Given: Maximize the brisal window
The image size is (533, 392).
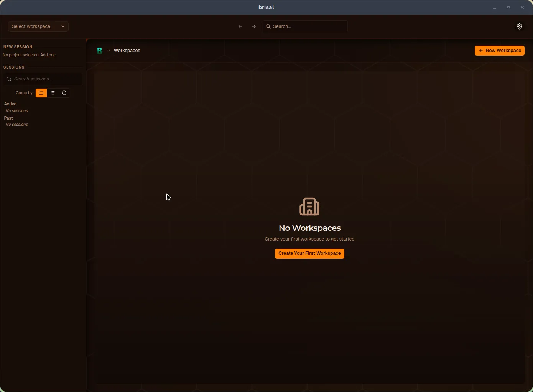Looking at the screenshot, I should 508,7.
